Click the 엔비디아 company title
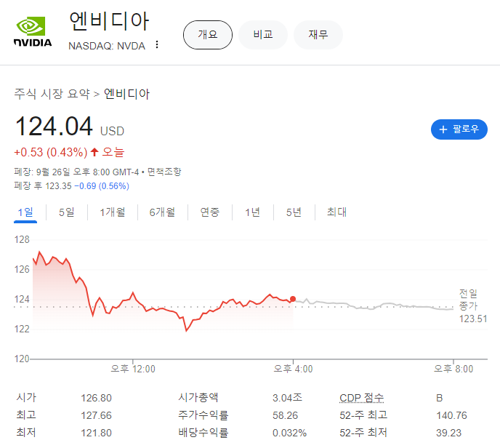 [x=109, y=21]
